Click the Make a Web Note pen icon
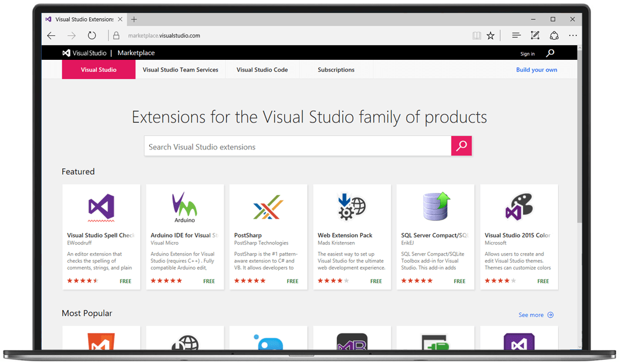This screenshot has width=621, height=364. click(535, 35)
